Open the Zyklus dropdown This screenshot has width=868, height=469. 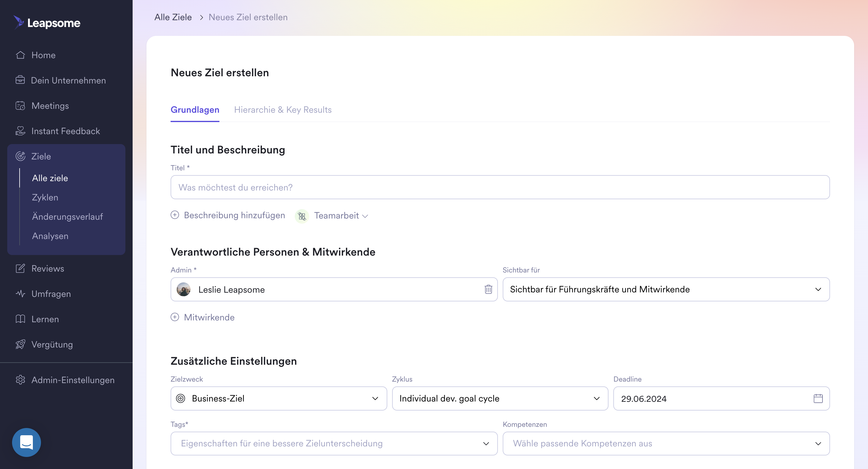point(500,398)
